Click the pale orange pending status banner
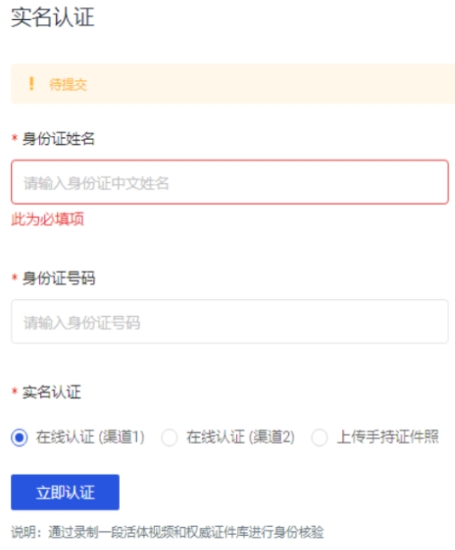 (233, 84)
